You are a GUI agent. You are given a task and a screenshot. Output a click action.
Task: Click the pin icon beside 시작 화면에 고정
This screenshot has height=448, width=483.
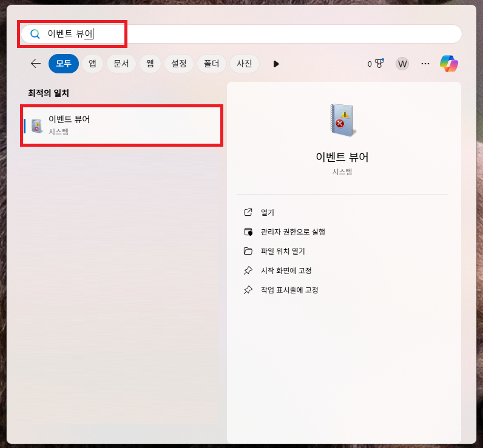tap(248, 270)
